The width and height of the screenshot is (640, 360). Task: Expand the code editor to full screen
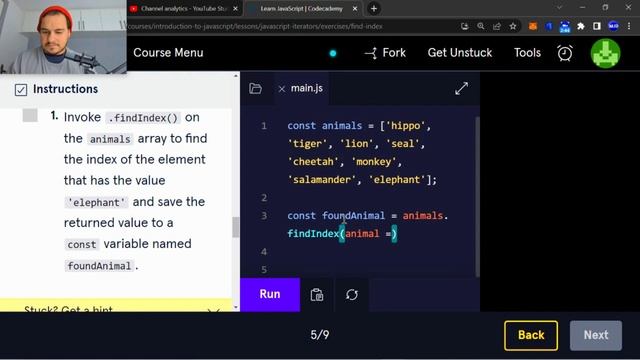coord(461,89)
